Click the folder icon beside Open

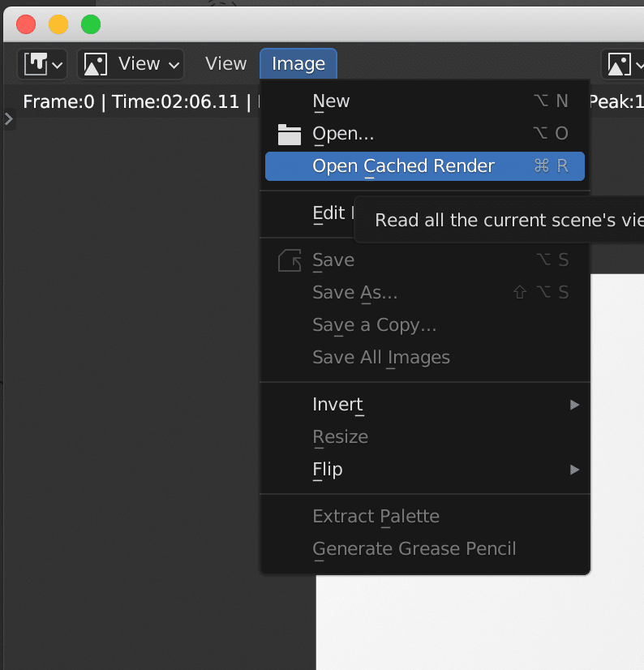[290, 135]
